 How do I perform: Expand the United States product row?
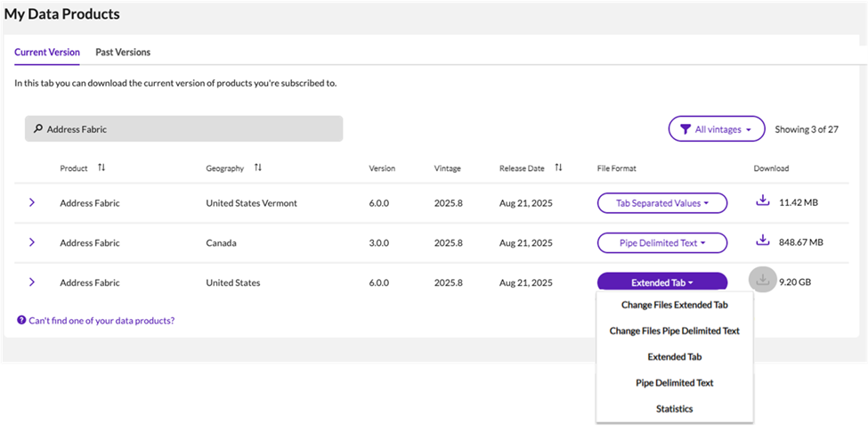coord(32,282)
